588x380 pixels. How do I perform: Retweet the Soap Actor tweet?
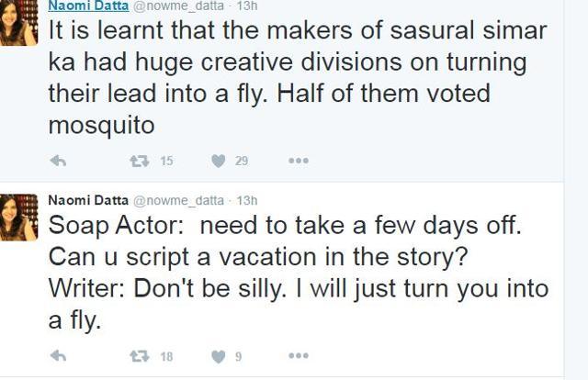pos(139,356)
